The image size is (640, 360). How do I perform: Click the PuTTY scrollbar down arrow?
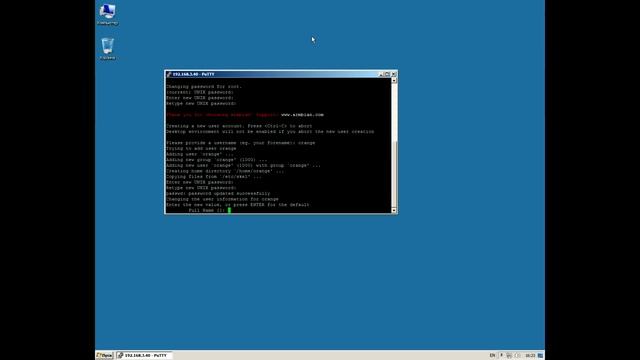394,210
